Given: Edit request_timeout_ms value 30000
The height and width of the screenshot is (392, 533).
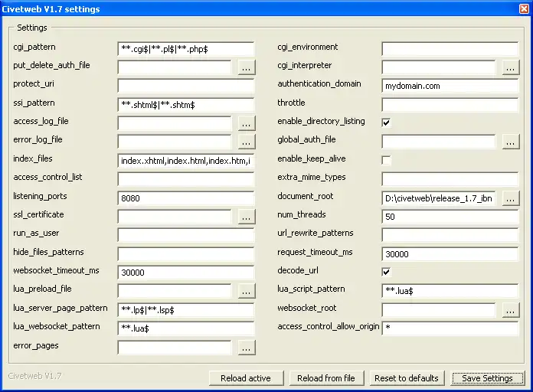Looking at the screenshot, I should (450, 254).
